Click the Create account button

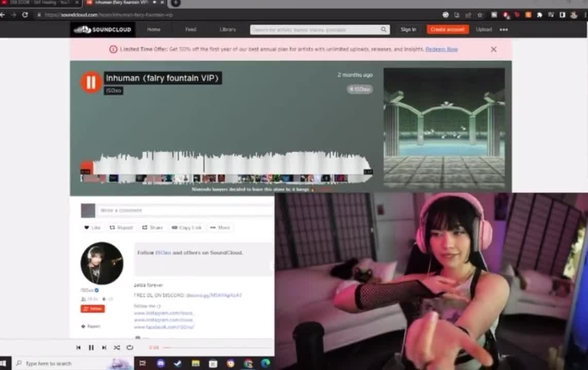(448, 29)
